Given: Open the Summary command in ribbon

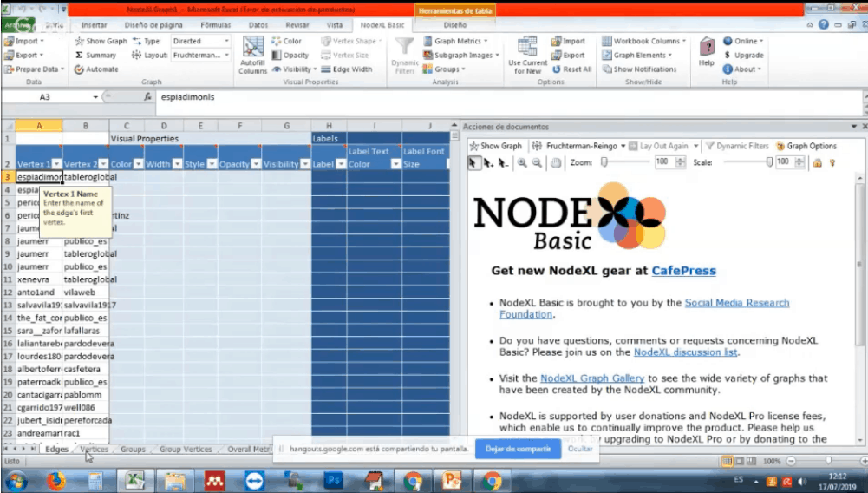Looking at the screenshot, I should (95, 55).
